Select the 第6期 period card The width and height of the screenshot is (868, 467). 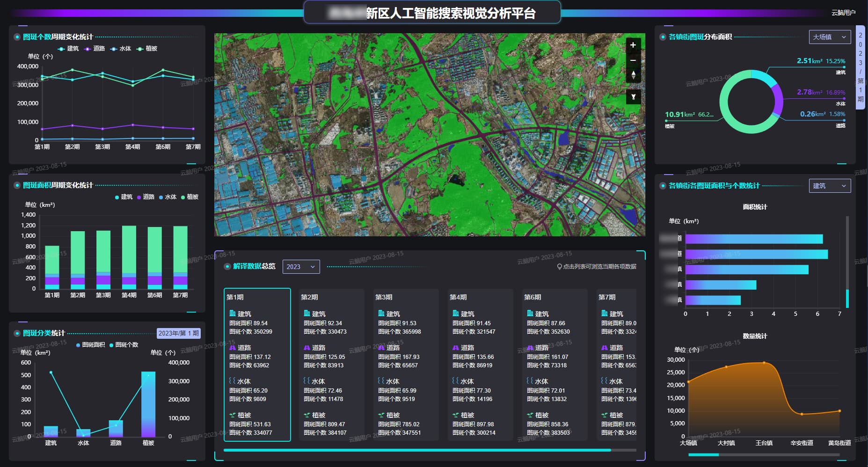554,364
